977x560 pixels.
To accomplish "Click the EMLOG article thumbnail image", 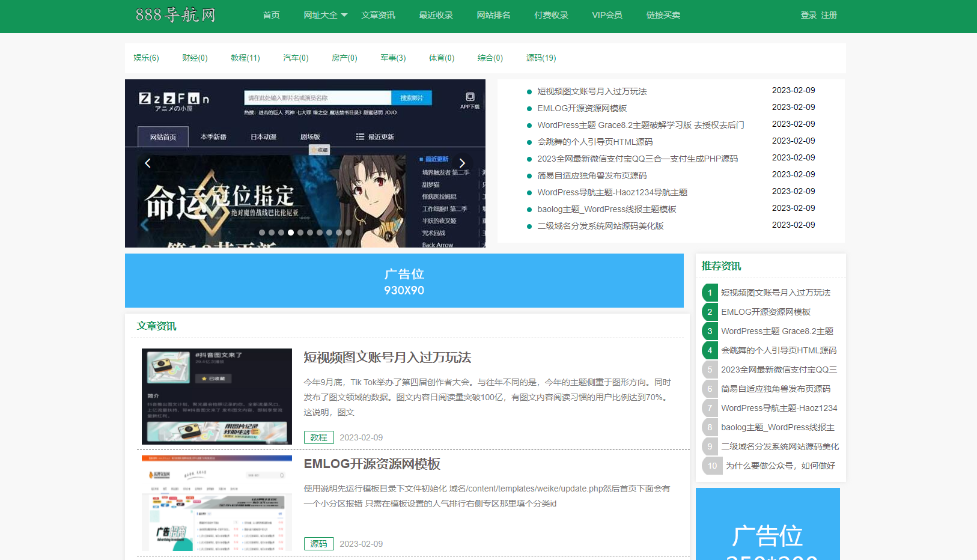I will pyautogui.click(x=216, y=503).
